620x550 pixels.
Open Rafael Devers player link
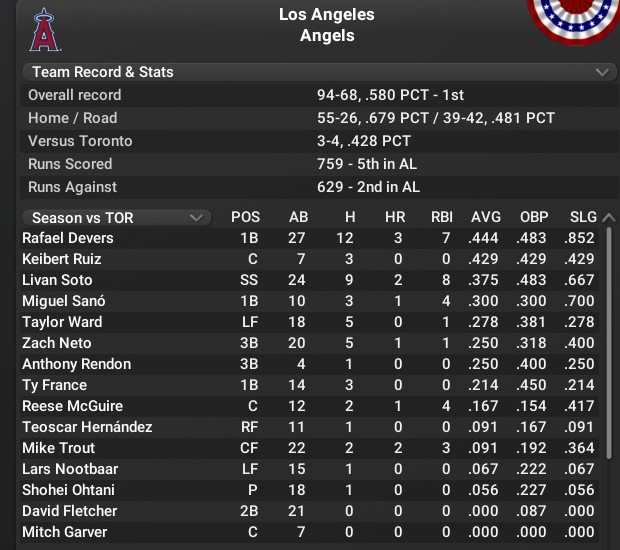(68, 238)
